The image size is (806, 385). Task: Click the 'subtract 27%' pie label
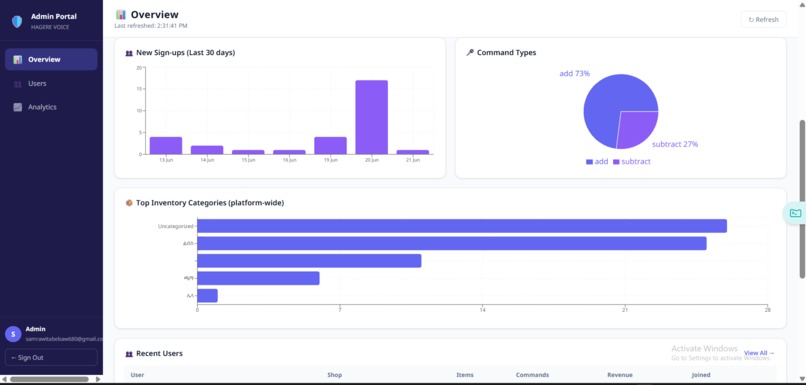[x=675, y=144]
